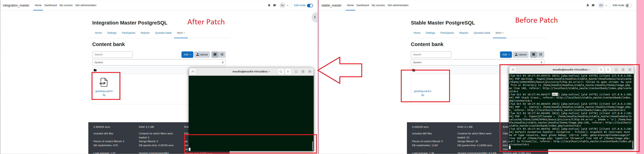
Task: Switch to list view in stable_master content bank
Action: 541,55
